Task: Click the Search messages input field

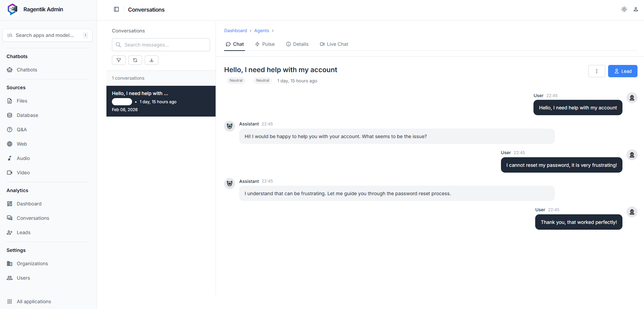Action: 165,45
